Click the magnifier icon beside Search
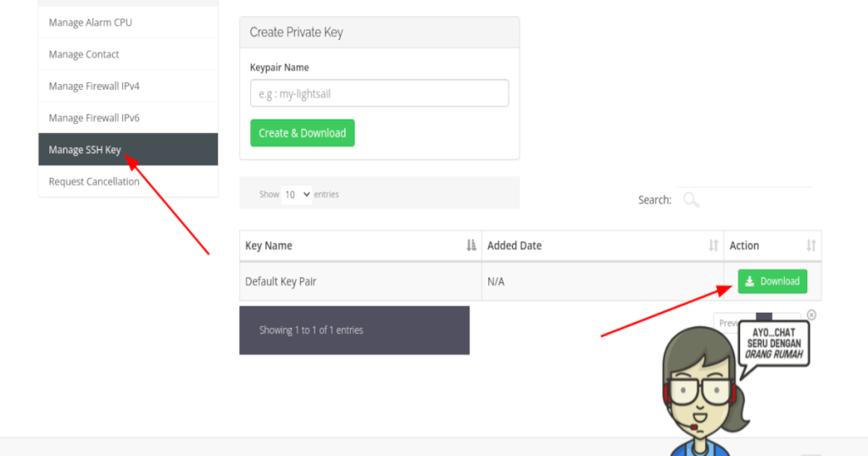The width and height of the screenshot is (868, 456). 692,200
